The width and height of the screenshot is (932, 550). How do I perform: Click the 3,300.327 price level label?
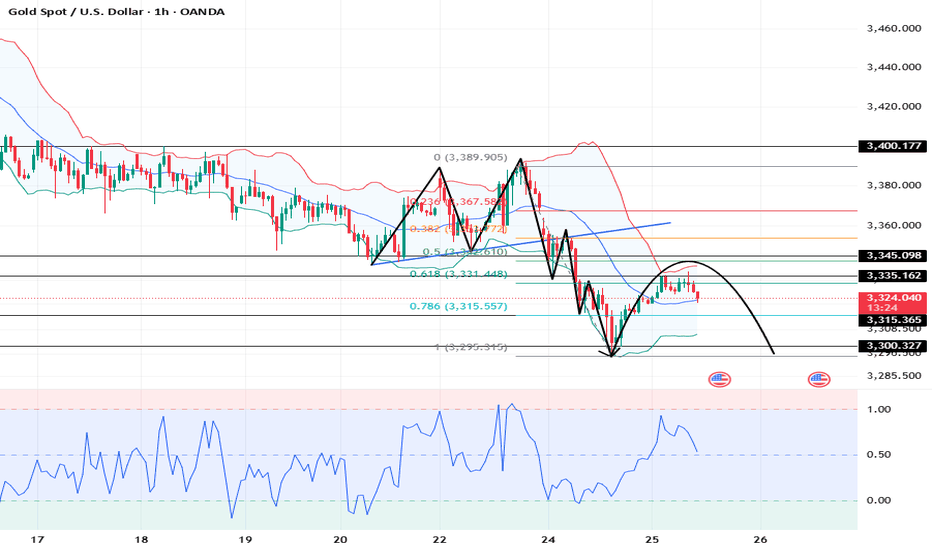(893, 346)
